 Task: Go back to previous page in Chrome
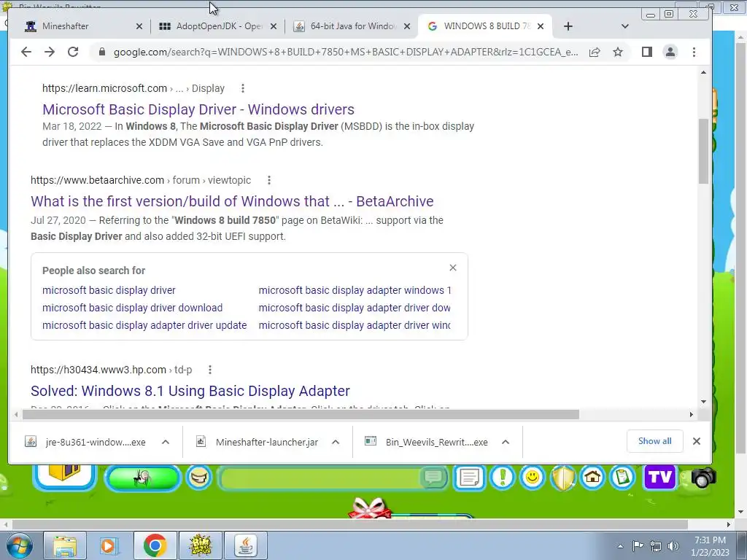click(x=26, y=52)
